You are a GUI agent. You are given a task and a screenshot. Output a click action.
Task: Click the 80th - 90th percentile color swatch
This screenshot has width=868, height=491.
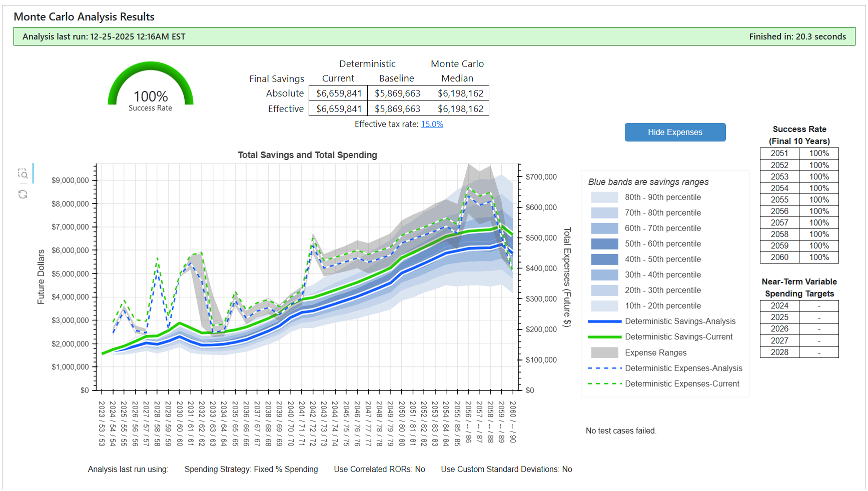(604, 197)
